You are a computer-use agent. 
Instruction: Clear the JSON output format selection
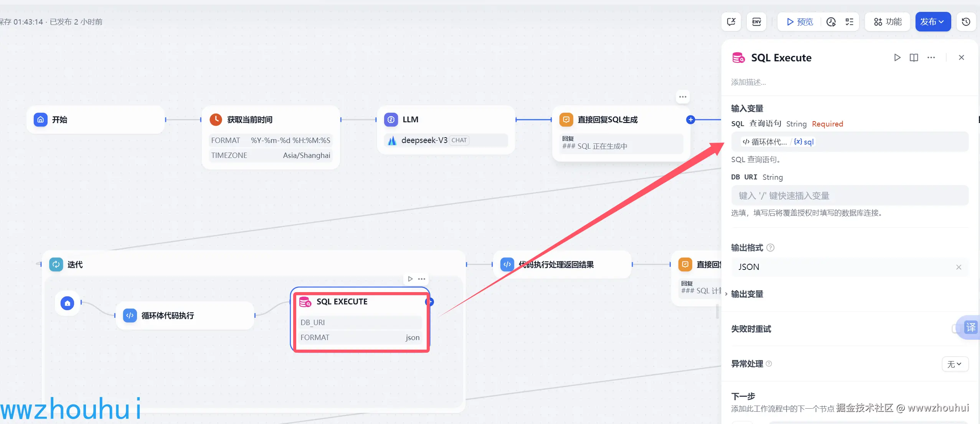(x=959, y=267)
